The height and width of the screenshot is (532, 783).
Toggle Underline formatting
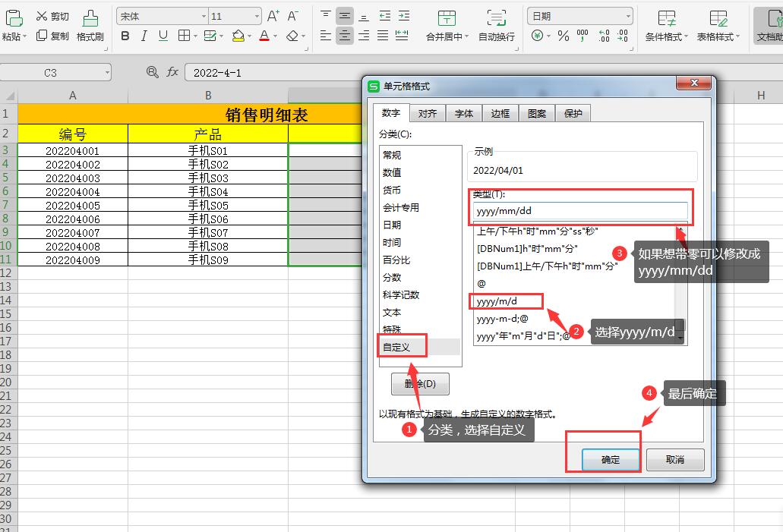163,36
